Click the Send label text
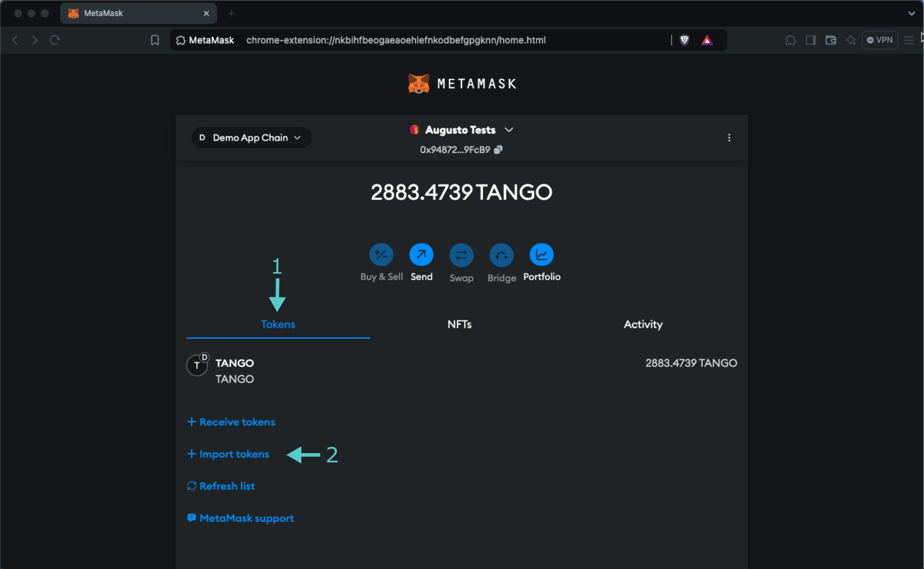This screenshot has width=924, height=569. (x=421, y=277)
